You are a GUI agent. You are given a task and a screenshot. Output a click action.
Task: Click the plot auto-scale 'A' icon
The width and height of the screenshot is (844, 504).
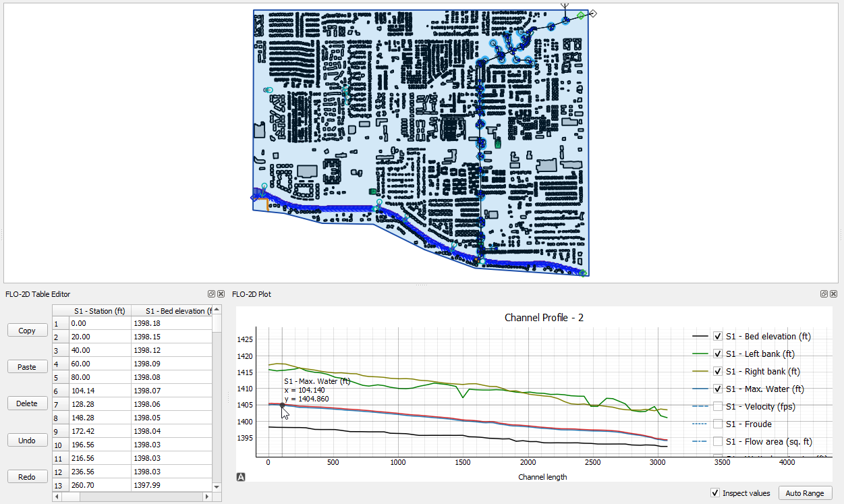tap(241, 477)
